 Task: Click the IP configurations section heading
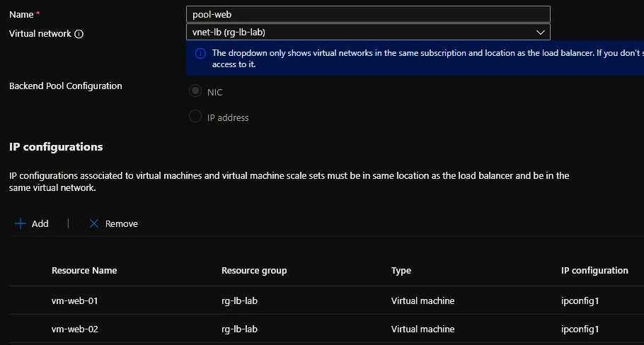(56, 147)
